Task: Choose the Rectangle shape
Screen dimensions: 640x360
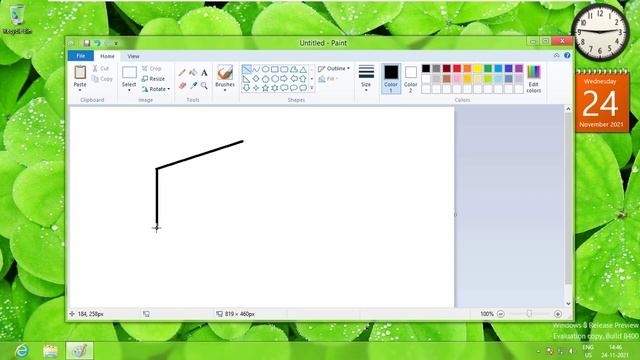Action: point(275,69)
